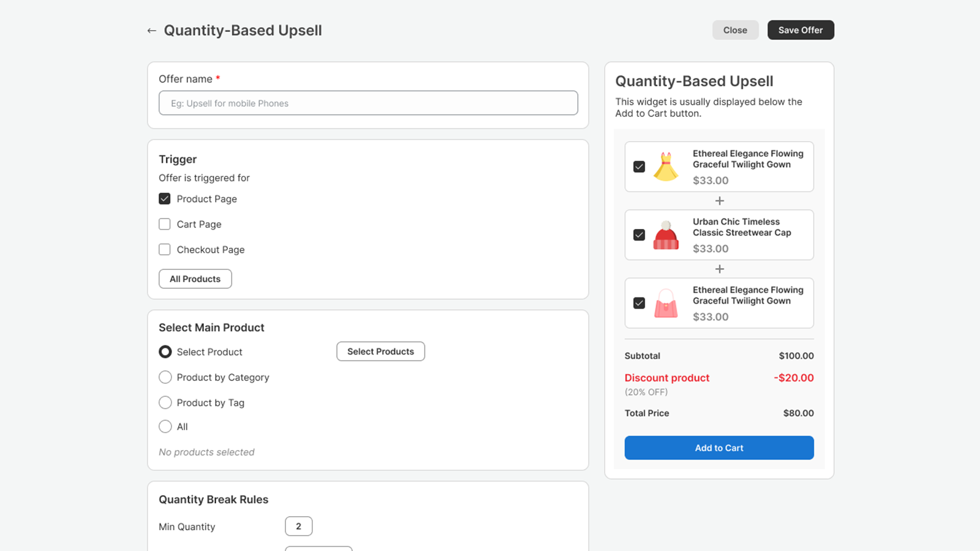The width and height of the screenshot is (980, 551).
Task: Save the upsell offer
Action: point(801,30)
